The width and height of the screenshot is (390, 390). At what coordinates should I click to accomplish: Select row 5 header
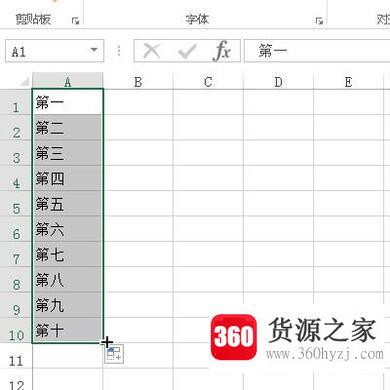pyautogui.click(x=16, y=203)
